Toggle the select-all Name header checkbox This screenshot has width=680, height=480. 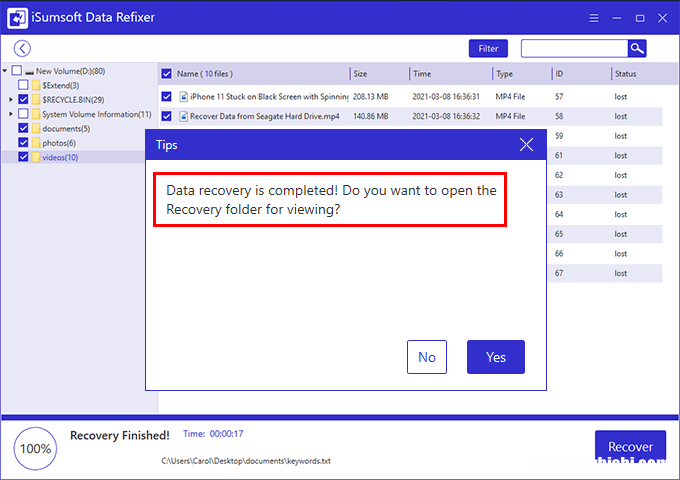[x=167, y=73]
